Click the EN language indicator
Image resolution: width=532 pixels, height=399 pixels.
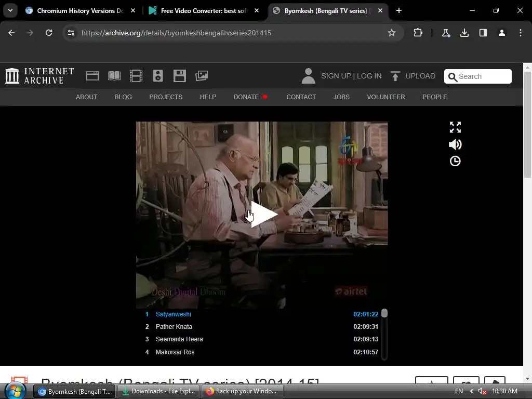click(459, 391)
